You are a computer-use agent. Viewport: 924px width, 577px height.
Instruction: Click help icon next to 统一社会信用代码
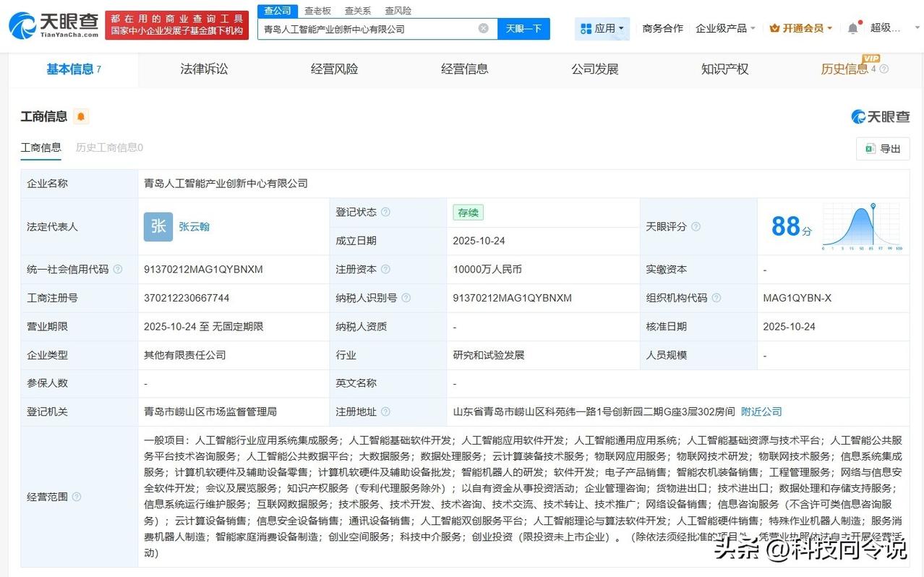coord(118,269)
